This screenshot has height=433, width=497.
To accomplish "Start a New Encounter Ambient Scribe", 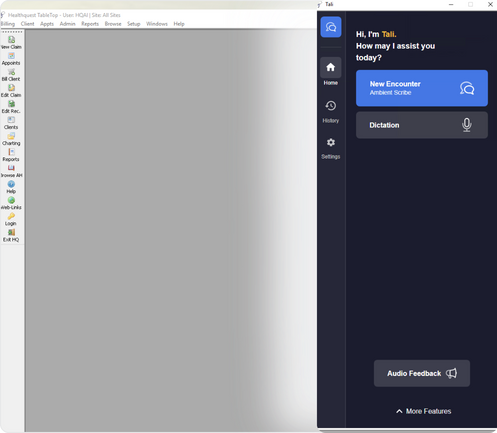I will tap(422, 88).
